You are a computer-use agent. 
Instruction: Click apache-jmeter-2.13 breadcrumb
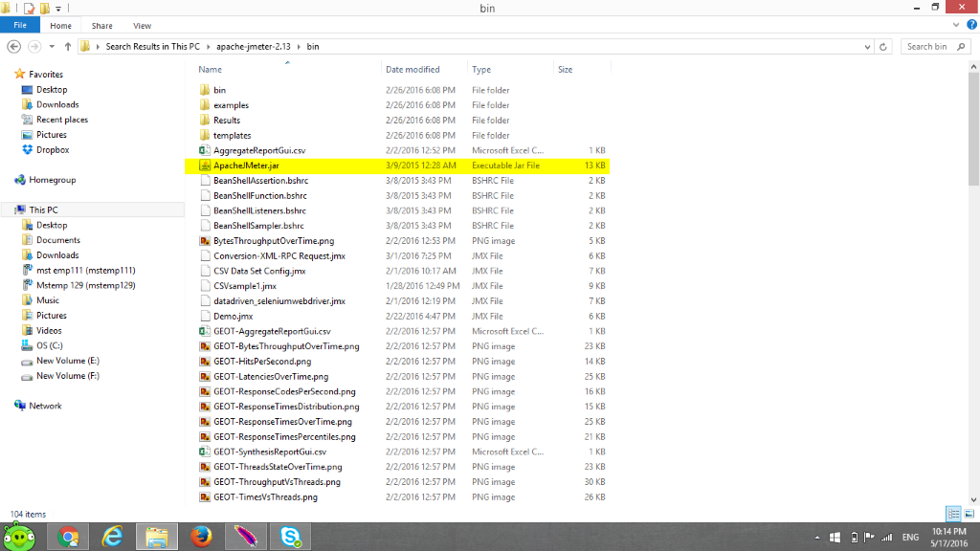pyautogui.click(x=253, y=47)
